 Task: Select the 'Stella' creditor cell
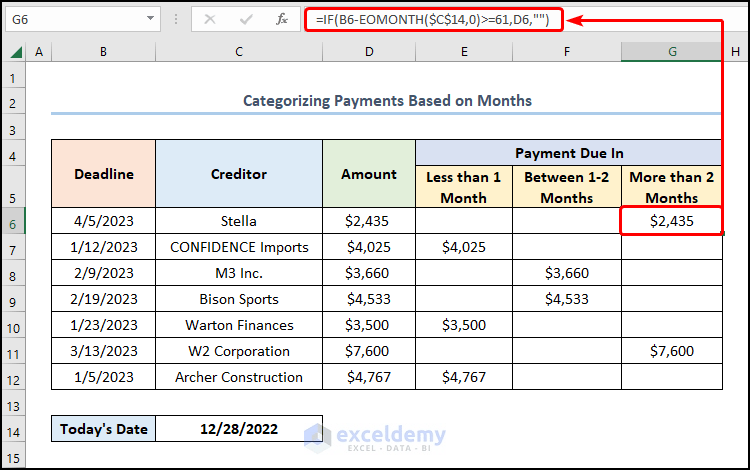click(x=239, y=221)
